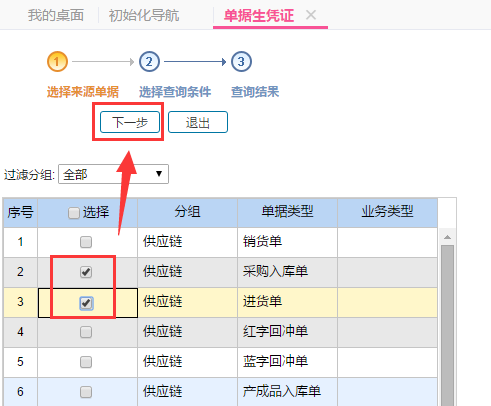Viewport: 491px width, 406px height.
Task: Select the 进货单 cell
Action: coord(287,302)
